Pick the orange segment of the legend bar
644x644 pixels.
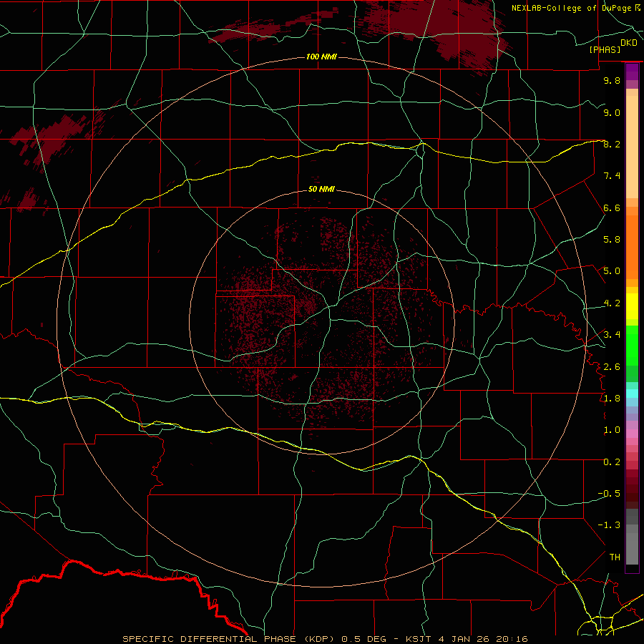632,246
